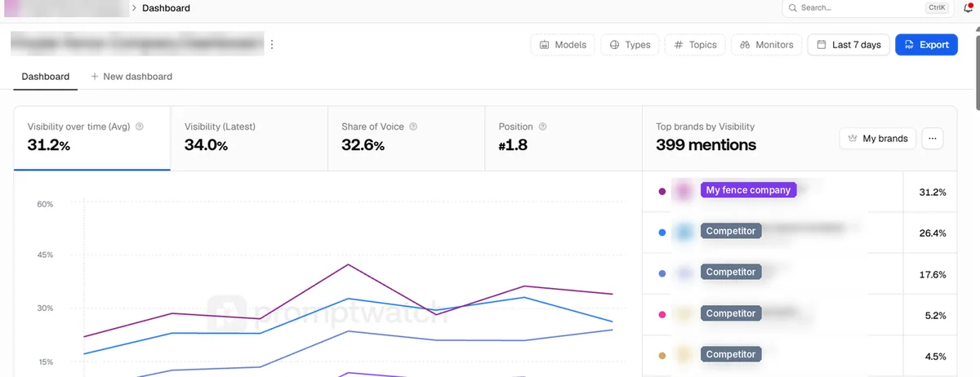The image size is (980, 377).
Task: Export the dashboard as PDF
Action: [x=926, y=45]
